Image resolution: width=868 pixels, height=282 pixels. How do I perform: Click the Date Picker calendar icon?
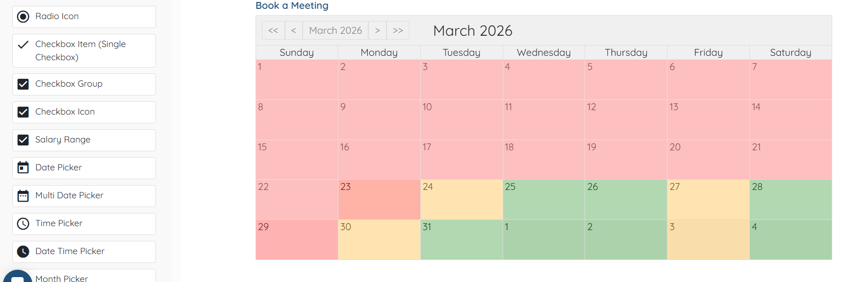(23, 168)
